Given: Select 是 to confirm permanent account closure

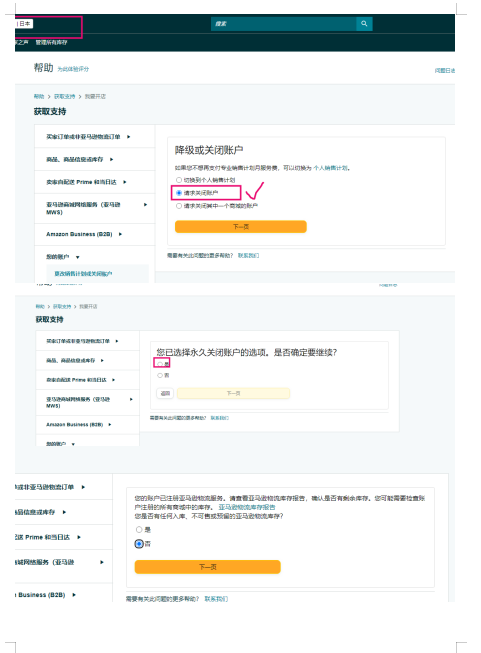Looking at the screenshot, I should point(160,364).
